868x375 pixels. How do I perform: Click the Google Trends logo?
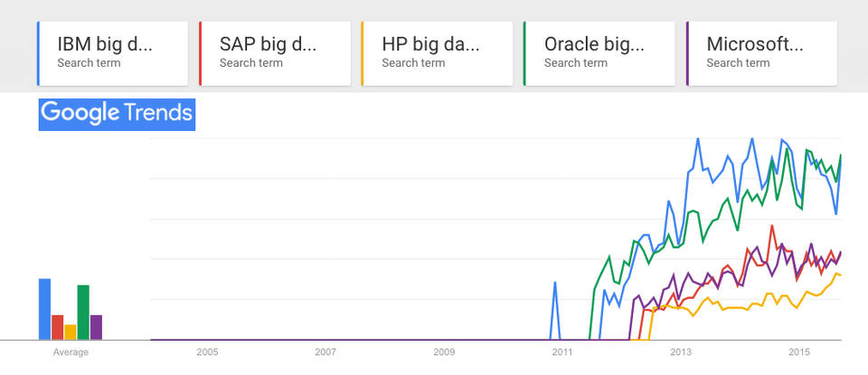(117, 114)
